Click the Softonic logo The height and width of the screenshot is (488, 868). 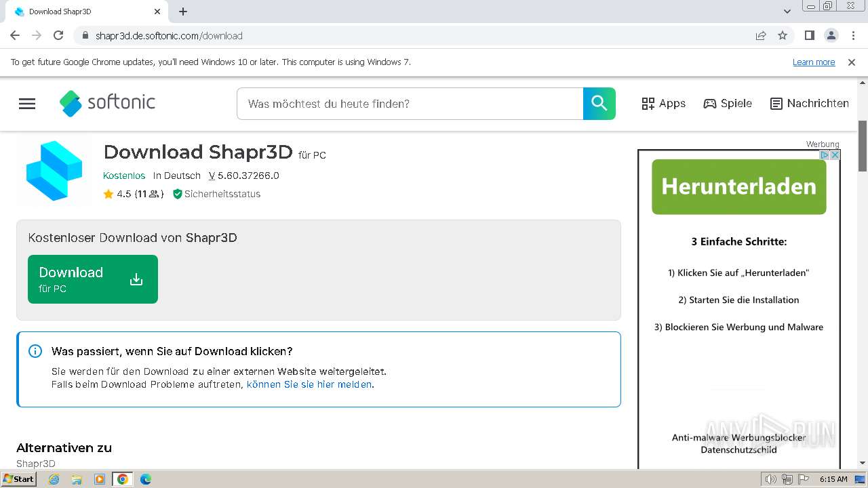click(107, 103)
